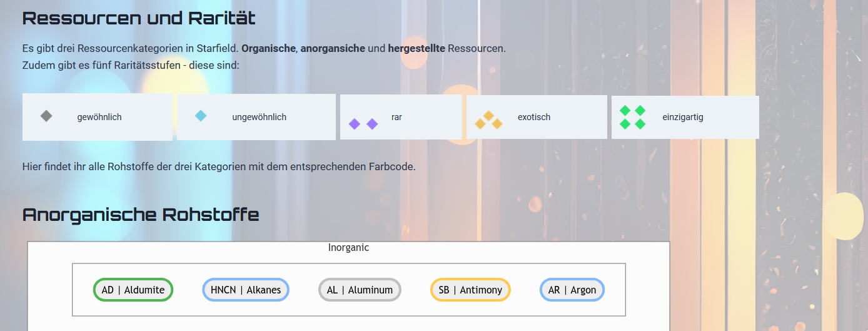Click the "exotisch" rarity label
Image resolution: width=868 pixels, height=331 pixels.
tap(534, 117)
